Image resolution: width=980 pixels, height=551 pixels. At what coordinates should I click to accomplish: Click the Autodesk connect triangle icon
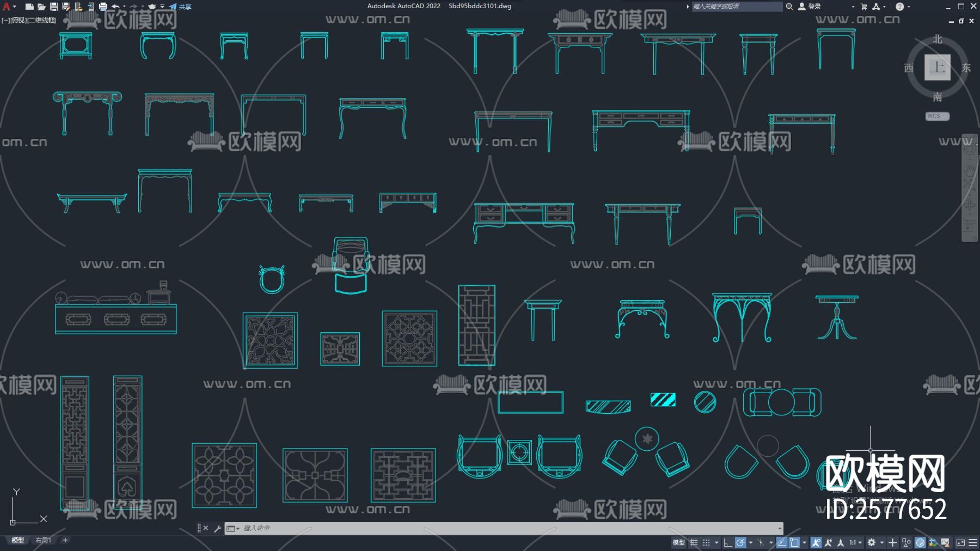coord(875,7)
